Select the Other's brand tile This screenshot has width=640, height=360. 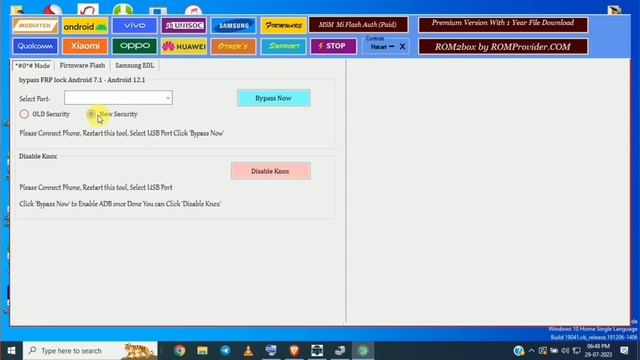[233, 47]
